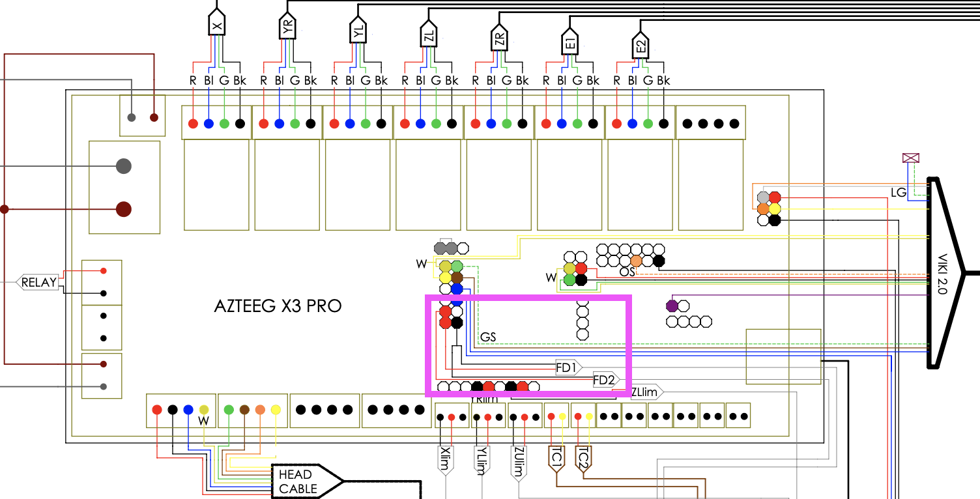Select the GS wire label
The height and width of the screenshot is (499, 980).
(488, 337)
